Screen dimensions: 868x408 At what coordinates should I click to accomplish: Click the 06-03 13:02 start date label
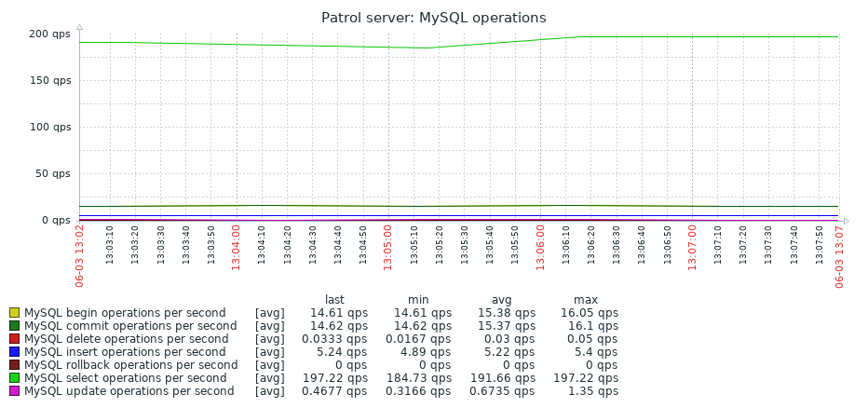pos(80,256)
